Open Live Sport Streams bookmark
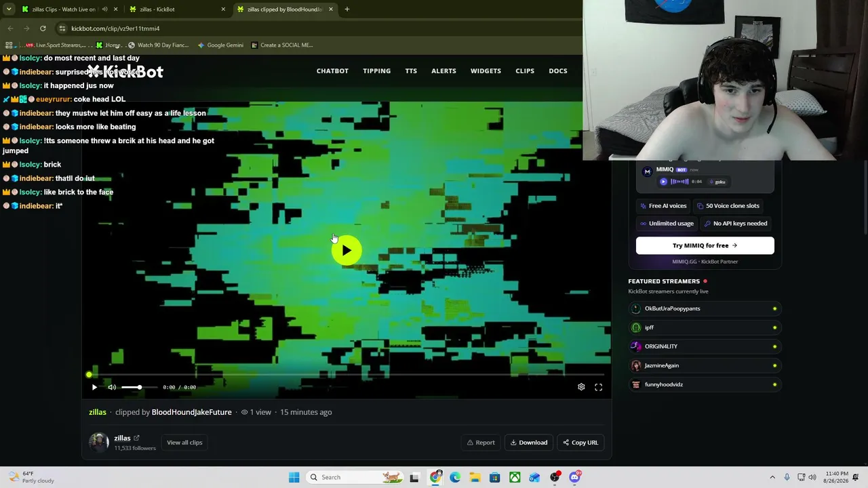The width and height of the screenshot is (868, 488). pos(54,45)
